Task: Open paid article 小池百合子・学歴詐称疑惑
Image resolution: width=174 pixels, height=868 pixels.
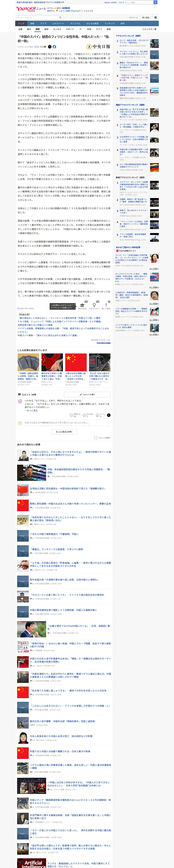Action: tap(131, 295)
